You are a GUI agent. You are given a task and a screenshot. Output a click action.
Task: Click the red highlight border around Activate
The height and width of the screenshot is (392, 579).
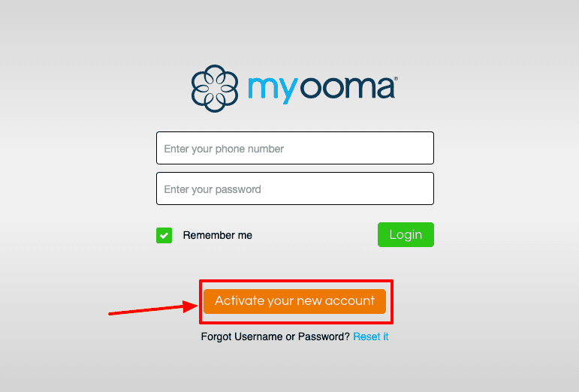pyautogui.click(x=296, y=281)
